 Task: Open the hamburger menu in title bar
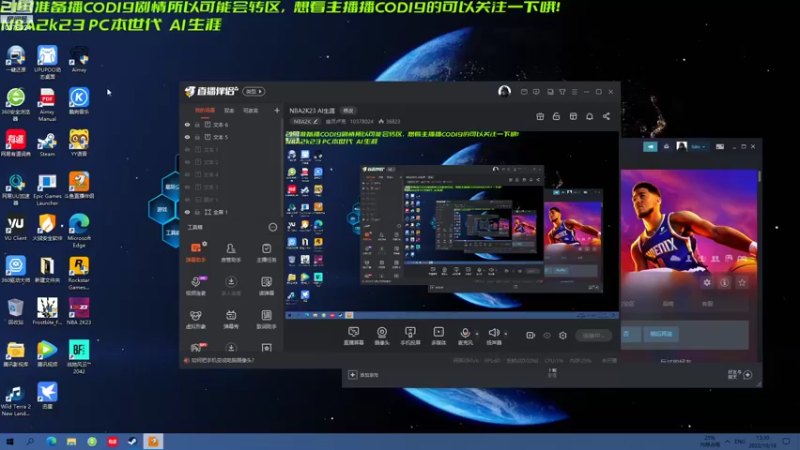574,92
